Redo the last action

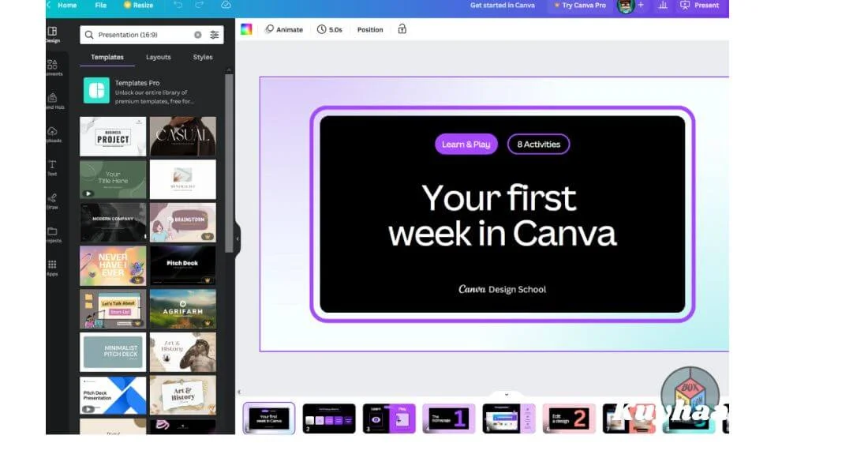pyautogui.click(x=200, y=5)
